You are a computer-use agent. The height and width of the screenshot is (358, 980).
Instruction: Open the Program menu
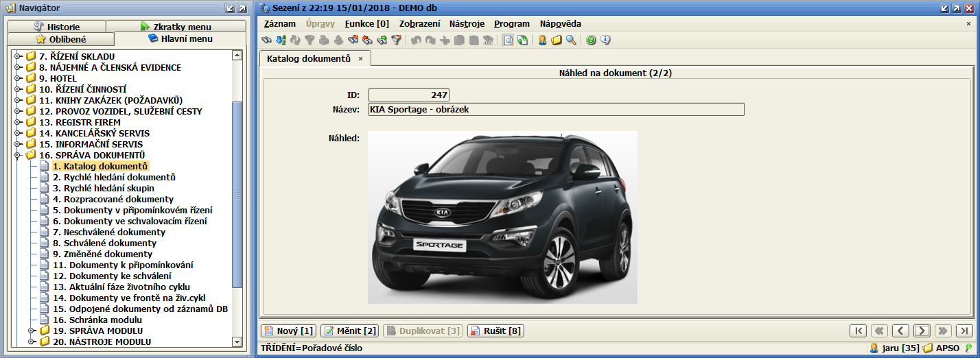(512, 23)
